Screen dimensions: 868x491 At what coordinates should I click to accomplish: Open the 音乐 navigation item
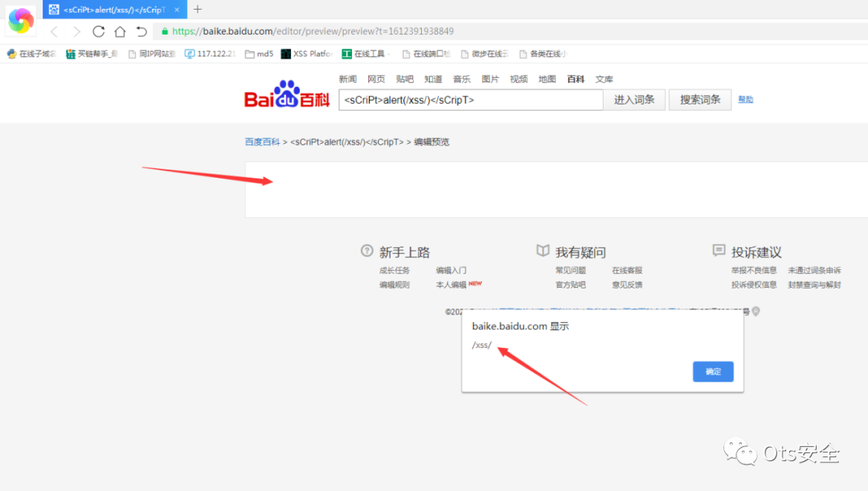coord(461,80)
